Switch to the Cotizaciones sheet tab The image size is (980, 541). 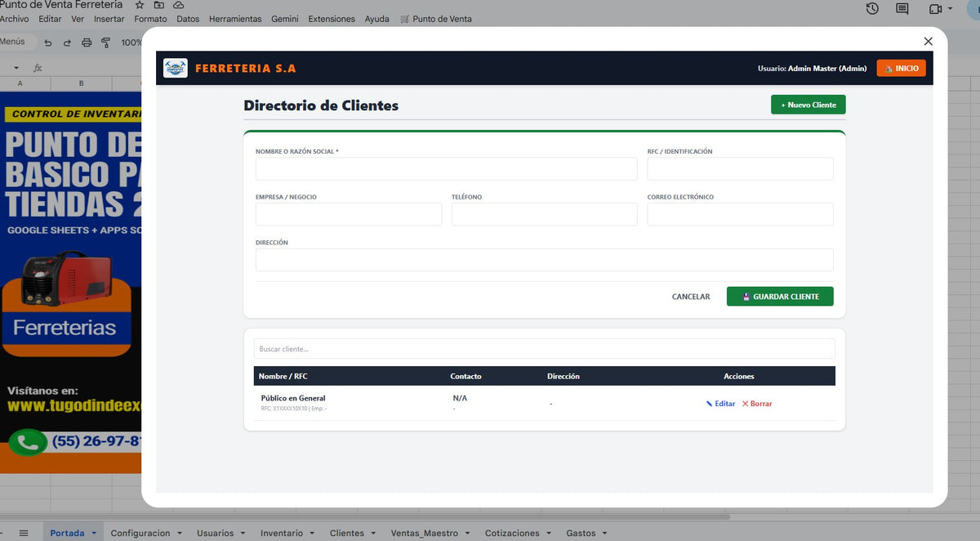tap(512, 533)
